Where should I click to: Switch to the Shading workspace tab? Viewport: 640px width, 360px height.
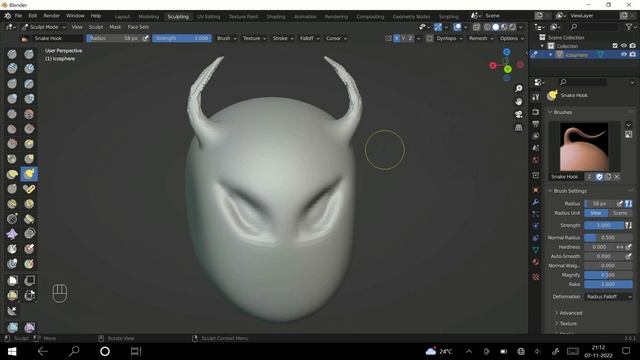[276, 17]
